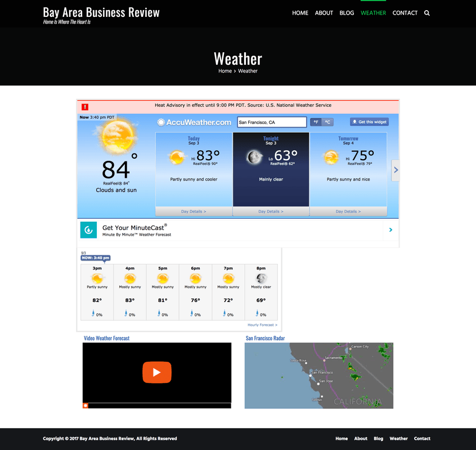The height and width of the screenshot is (450, 476).
Task: Click Home in the breadcrumb
Action: pos(225,71)
